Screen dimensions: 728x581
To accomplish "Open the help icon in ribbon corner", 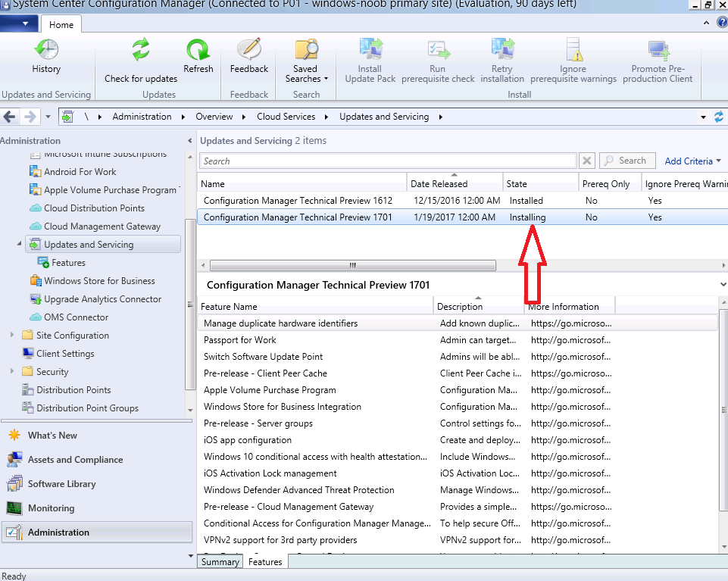I will (723, 22).
